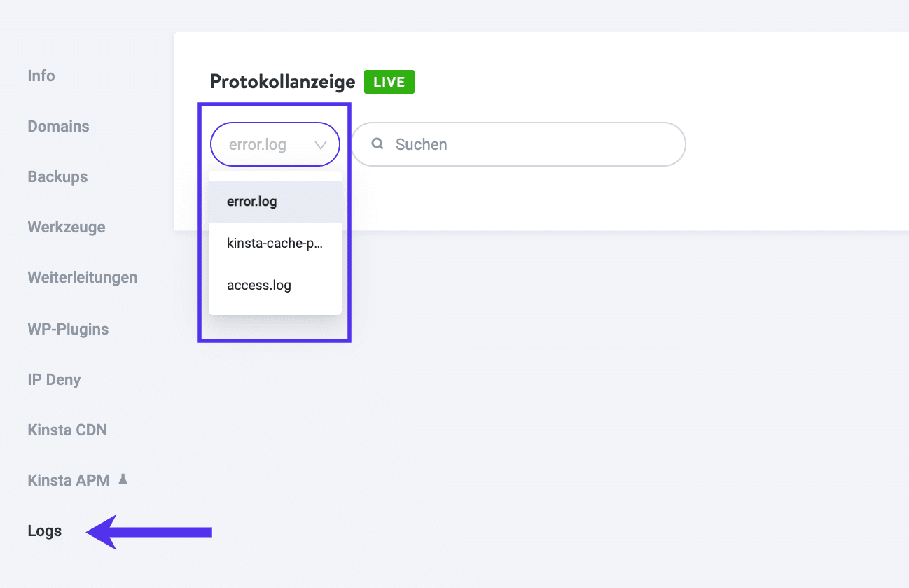Open the Werkzeuge menu item
Viewport: 909px width, 588px height.
(66, 227)
